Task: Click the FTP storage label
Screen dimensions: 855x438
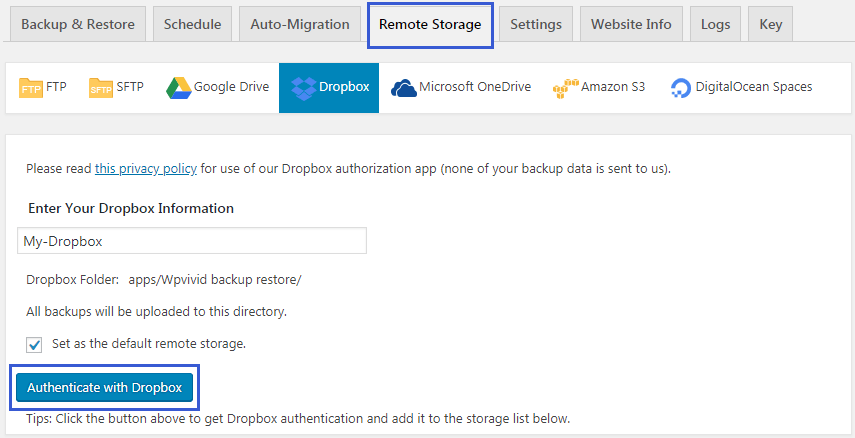Action: point(56,87)
